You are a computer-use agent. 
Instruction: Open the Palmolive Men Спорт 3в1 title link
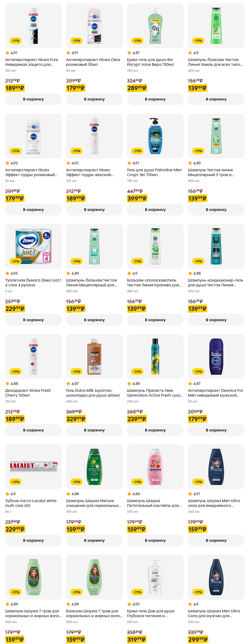pyautogui.click(x=154, y=172)
